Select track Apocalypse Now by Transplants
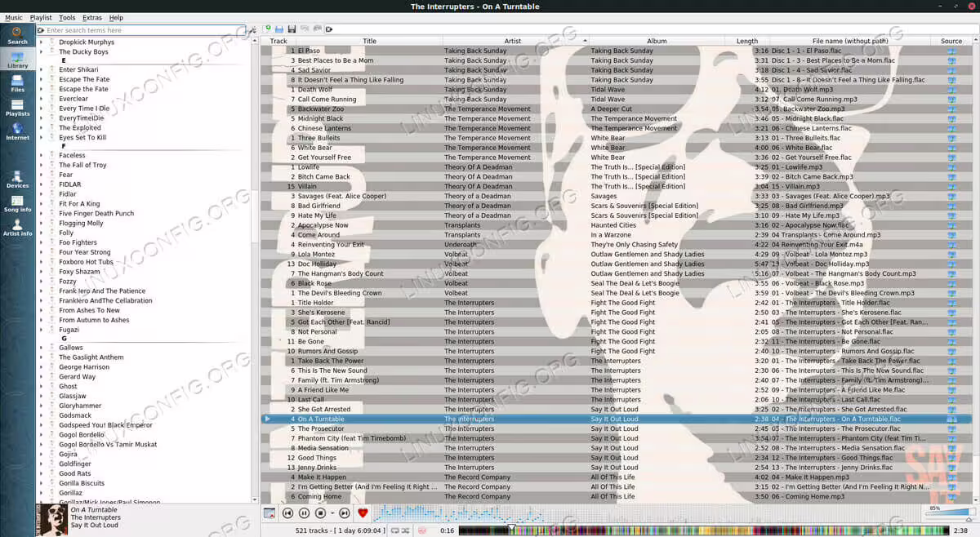The image size is (980, 537). 323,225
